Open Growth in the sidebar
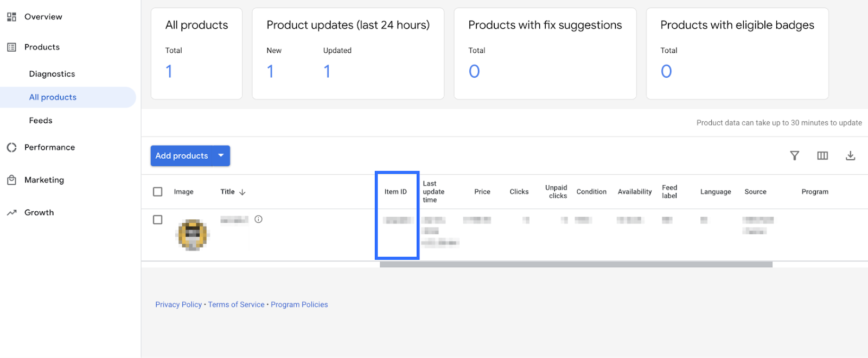 [39, 212]
